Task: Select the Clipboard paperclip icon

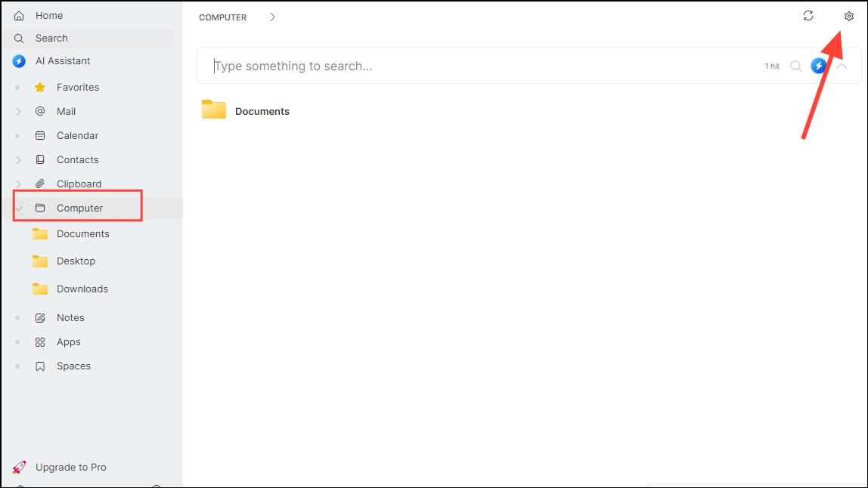Action: tap(39, 184)
